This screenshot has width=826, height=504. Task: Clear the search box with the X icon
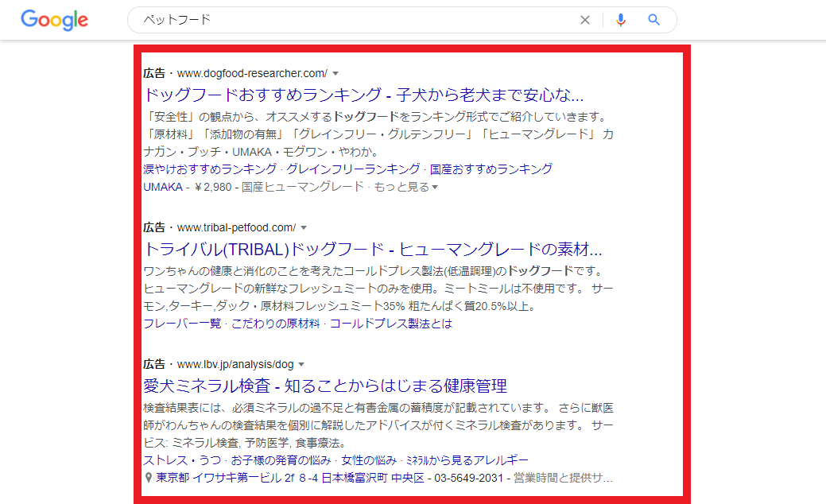coord(585,20)
